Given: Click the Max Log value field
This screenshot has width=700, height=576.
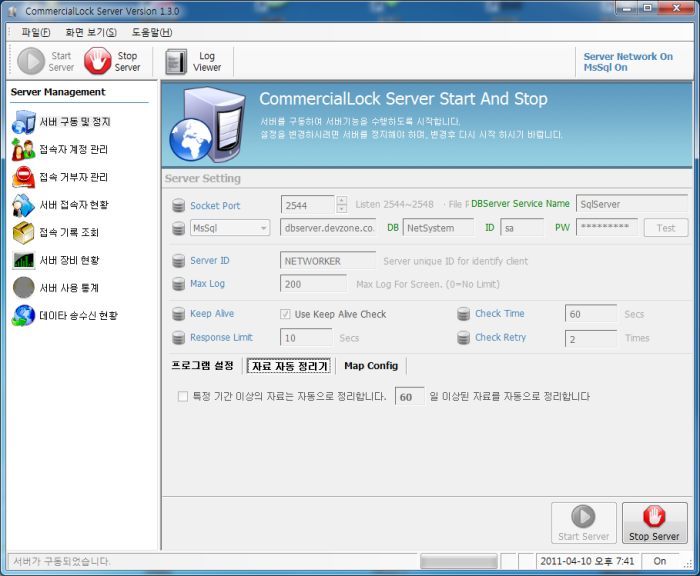Looking at the screenshot, I should (x=313, y=284).
